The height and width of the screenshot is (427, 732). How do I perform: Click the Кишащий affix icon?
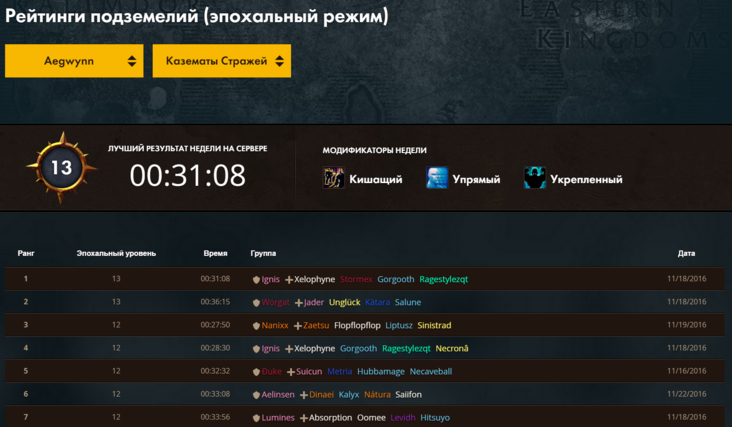click(334, 178)
